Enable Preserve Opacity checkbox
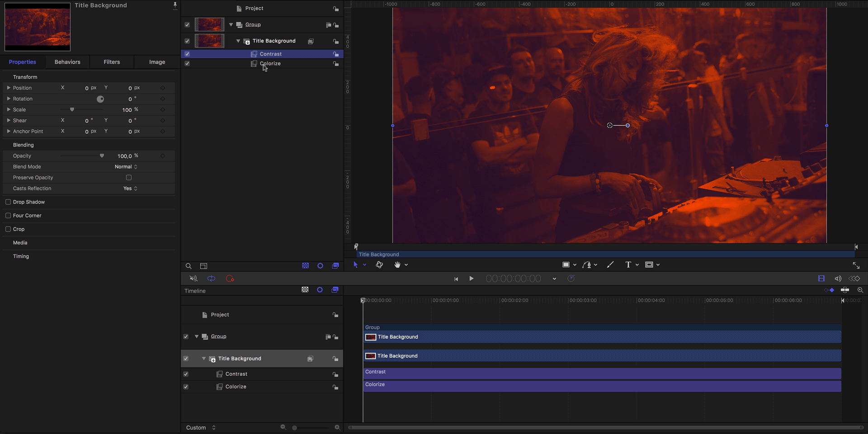 point(129,178)
